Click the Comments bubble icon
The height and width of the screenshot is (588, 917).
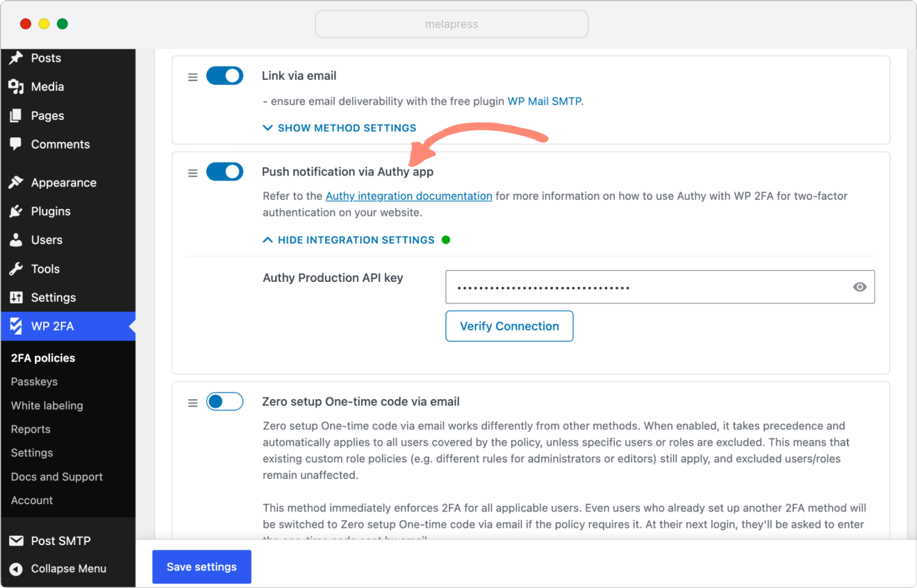point(16,144)
